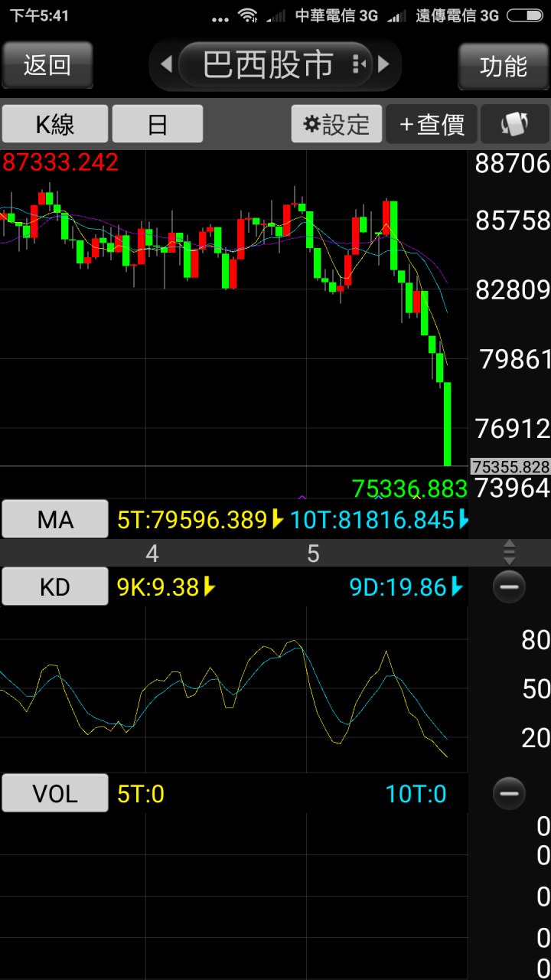Screen dimensions: 551x980
Task: Collapse the KD panel with minus icon
Action: [509, 587]
